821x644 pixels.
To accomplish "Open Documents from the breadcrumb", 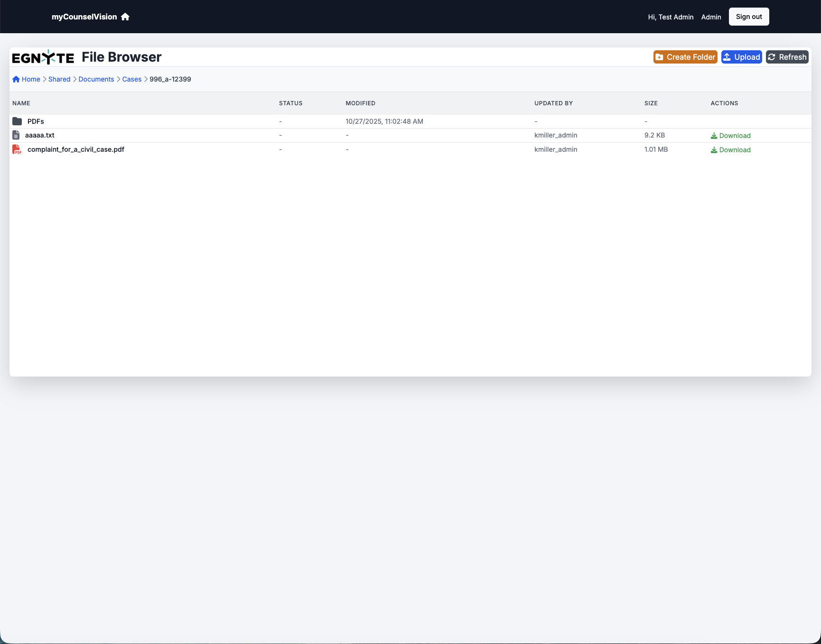I will tap(96, 79).
